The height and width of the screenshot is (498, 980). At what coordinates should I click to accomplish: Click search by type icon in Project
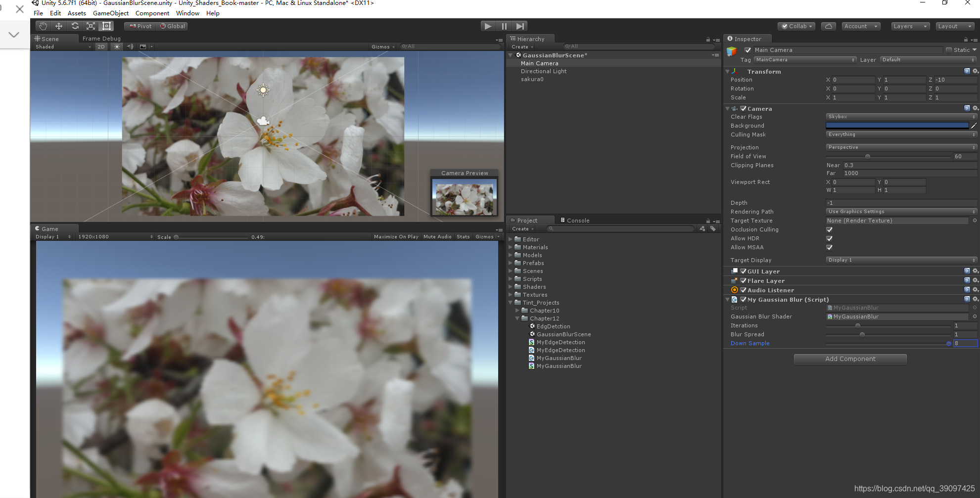pos(702,228)
